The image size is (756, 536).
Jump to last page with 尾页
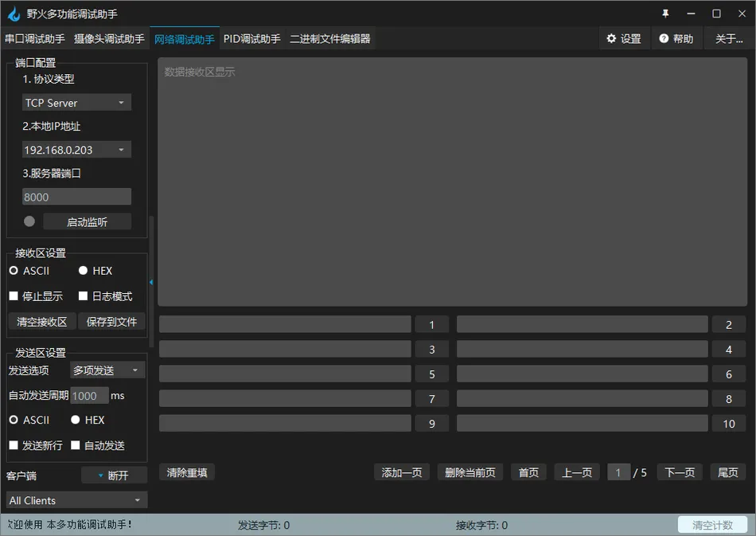click(728, 472)
